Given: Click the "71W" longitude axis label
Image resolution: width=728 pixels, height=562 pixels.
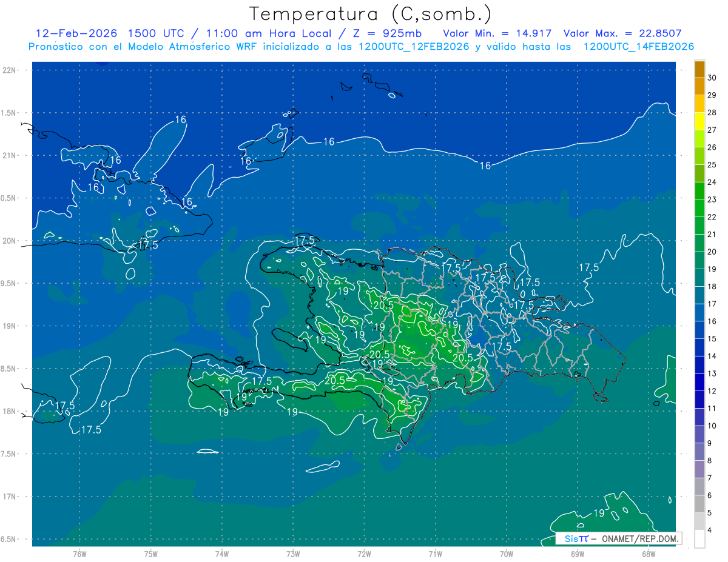Looking at the screenshot, I should pyautogui.click(x=435, y=554).
